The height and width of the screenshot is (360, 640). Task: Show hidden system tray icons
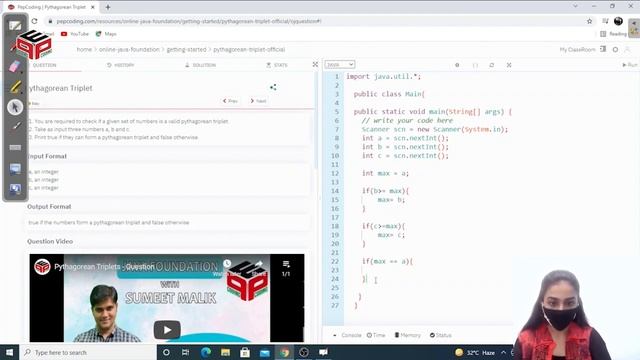[504, 352]
